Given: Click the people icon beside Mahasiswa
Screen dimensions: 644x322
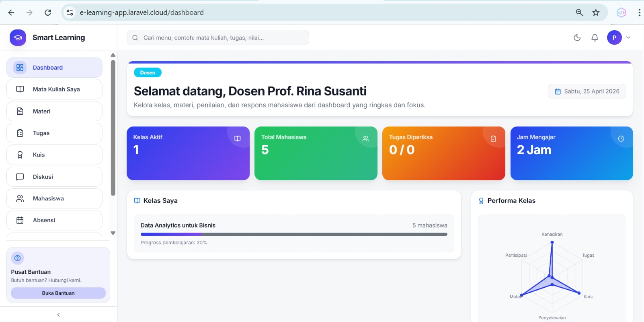Looking at the screenshot, I should tap(20, 198).
